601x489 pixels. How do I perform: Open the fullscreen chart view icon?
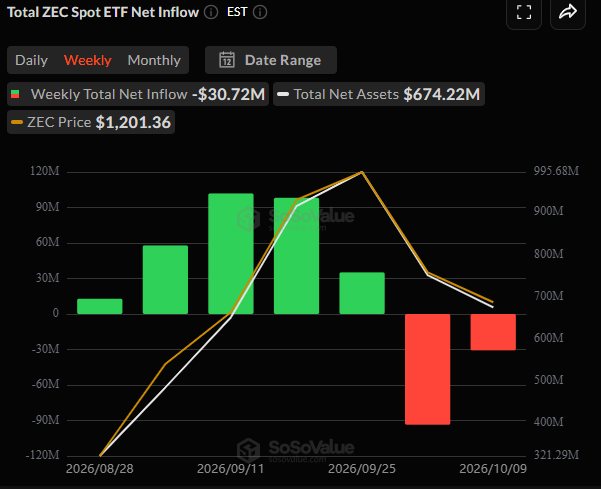click(524, 12)
